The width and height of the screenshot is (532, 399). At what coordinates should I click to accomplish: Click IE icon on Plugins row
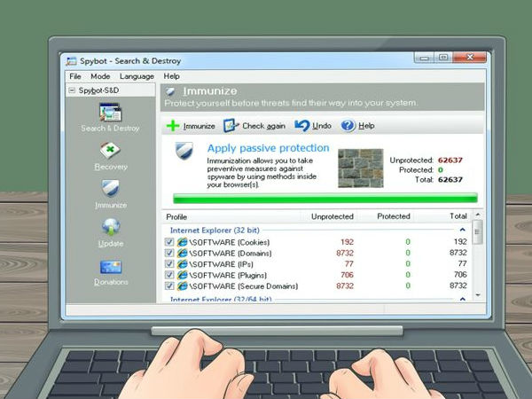click(x=182, y=275)
